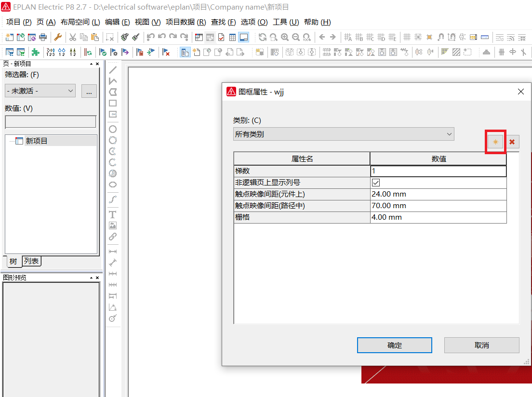Click the 栅格 value field 4.00 mm

pyautogui.click(x=438, y=217)
